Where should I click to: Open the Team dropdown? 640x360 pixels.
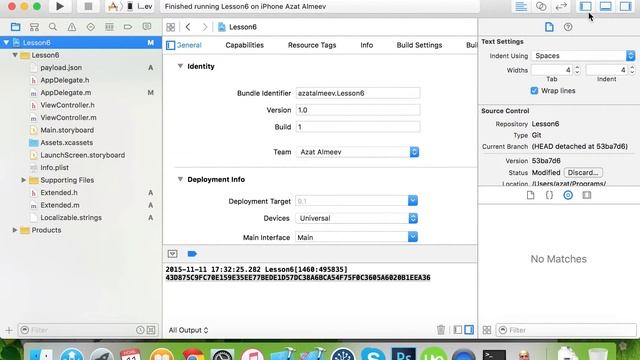point(358,152)
